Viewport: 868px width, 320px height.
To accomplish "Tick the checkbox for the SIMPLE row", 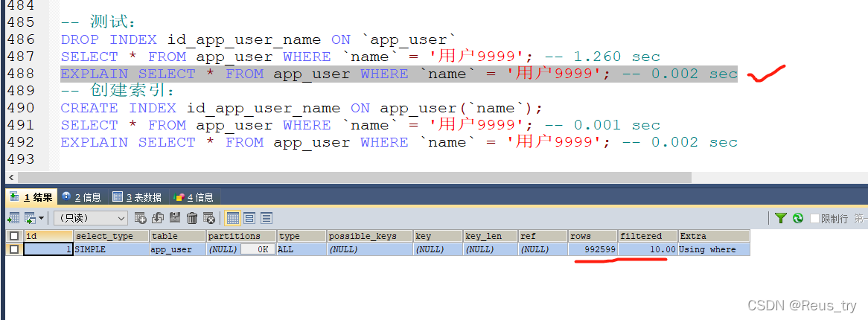I will 14,249.
